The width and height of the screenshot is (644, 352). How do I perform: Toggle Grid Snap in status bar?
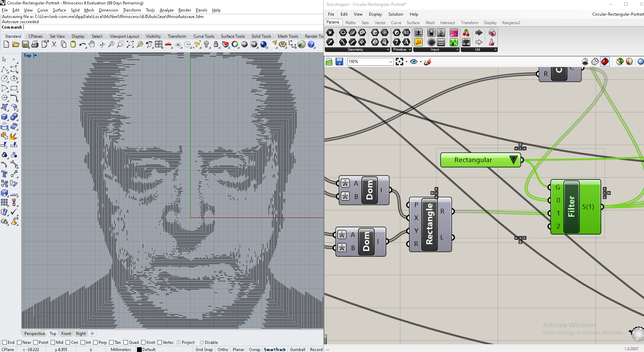coord(204,349)
